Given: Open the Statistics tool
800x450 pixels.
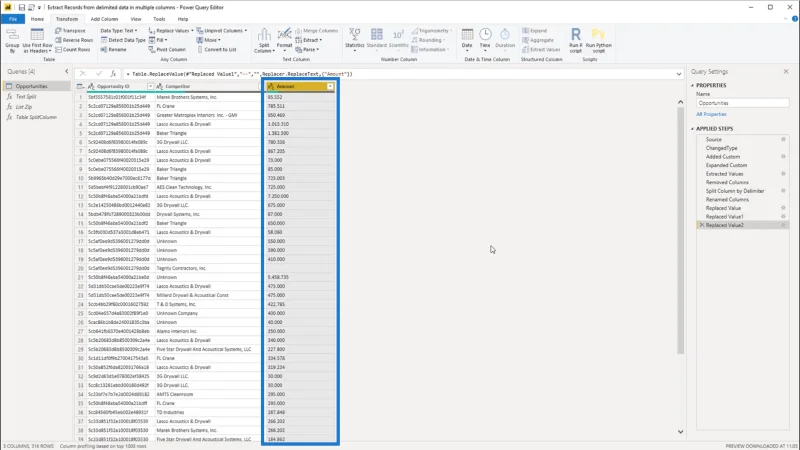Looking at the screenshot, I should 355,39.
